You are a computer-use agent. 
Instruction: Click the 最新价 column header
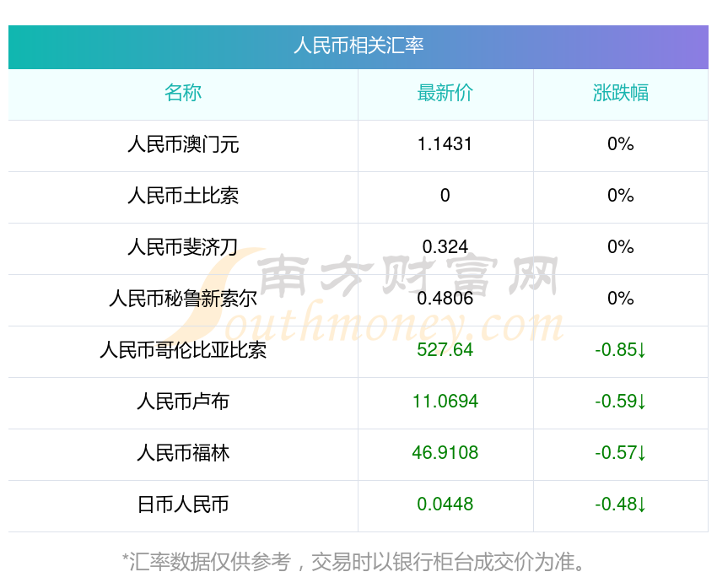[x=445, y=93]
